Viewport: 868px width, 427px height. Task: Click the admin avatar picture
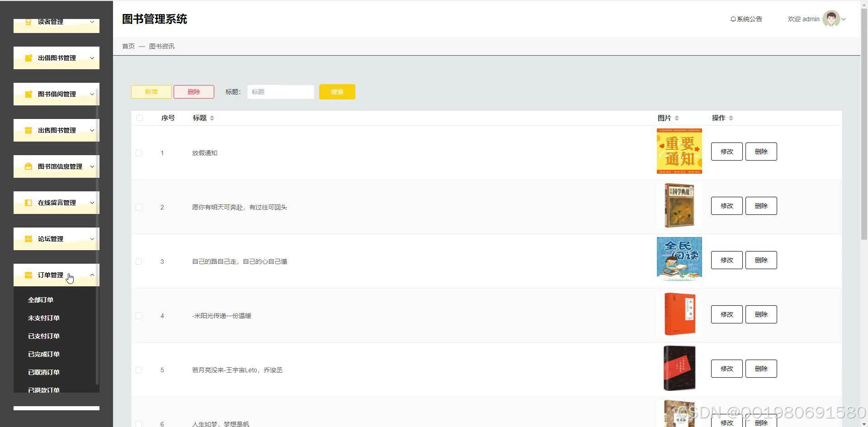[x=831, y=19]
